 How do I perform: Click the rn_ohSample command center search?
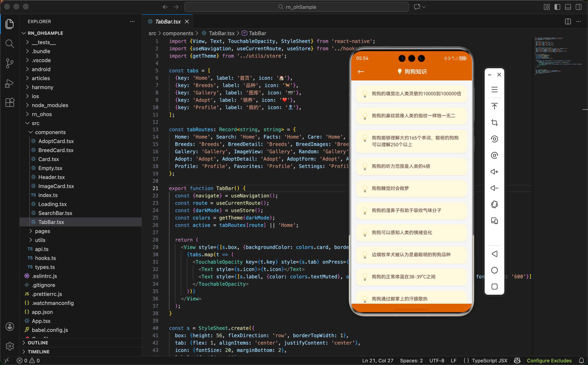pos(296,7)
